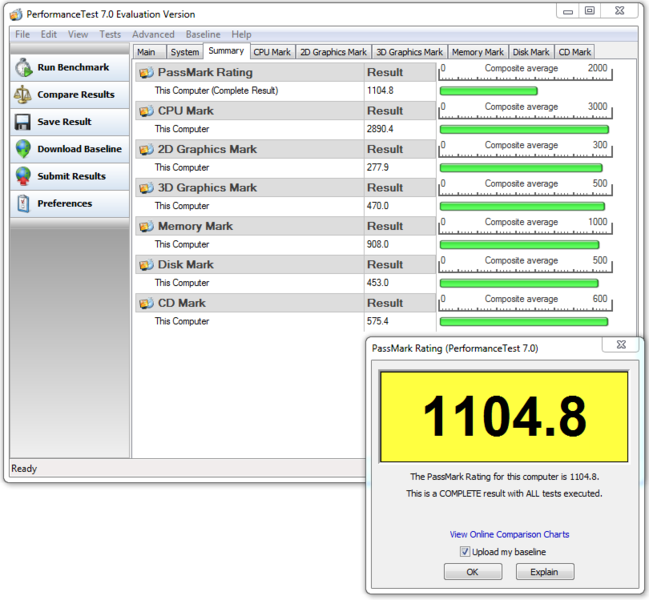Viewport: 649px width, 600px height.
Task: Switch to the CPU Mark tab
Action: pos(272,52)
